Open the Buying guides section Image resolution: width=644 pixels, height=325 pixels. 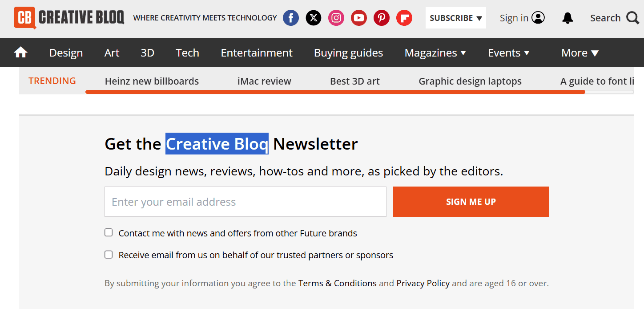(348, 53)
